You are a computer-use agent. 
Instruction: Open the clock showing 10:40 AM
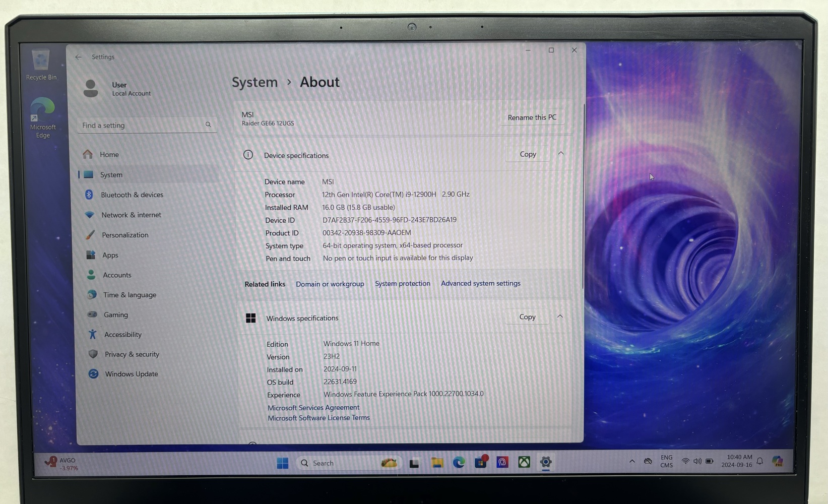click(737, 461)
